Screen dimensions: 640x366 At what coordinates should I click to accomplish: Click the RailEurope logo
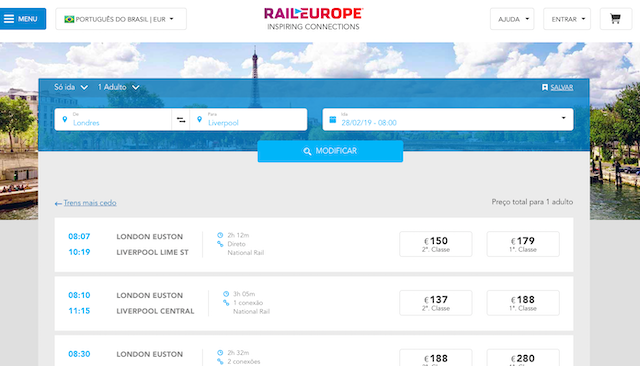coord(313,19)
